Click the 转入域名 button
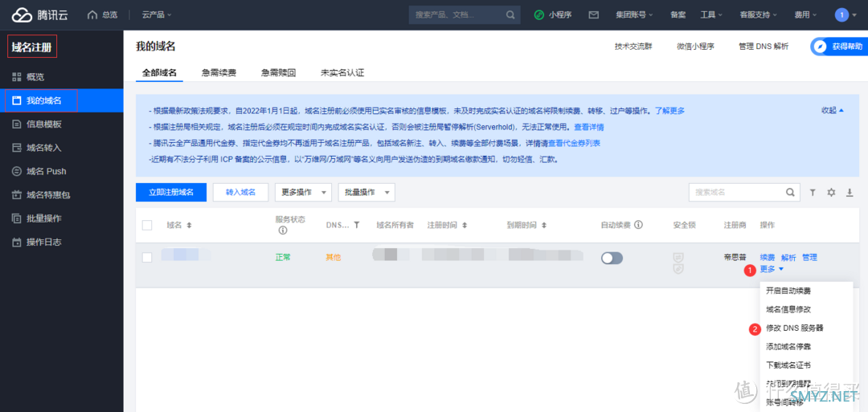The image size is (868, 412). coord(240,193)
